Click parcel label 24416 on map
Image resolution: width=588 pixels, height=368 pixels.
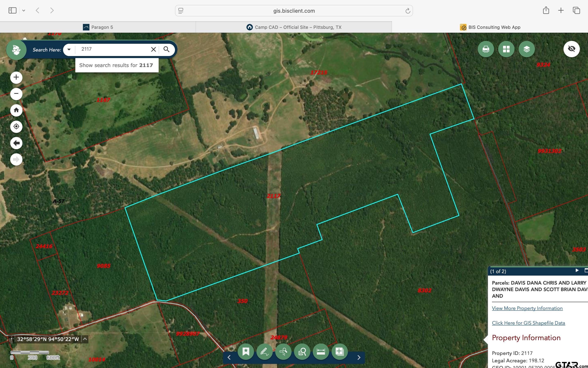click(44, 246)
